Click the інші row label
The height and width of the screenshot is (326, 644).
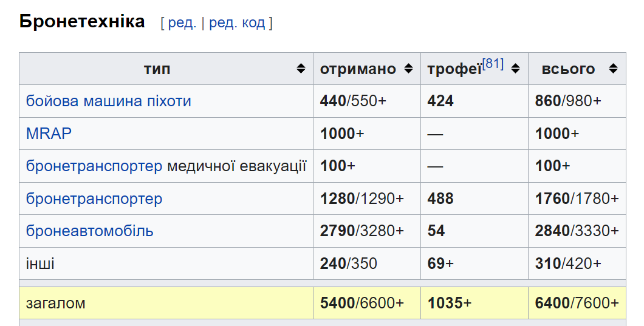40,263
